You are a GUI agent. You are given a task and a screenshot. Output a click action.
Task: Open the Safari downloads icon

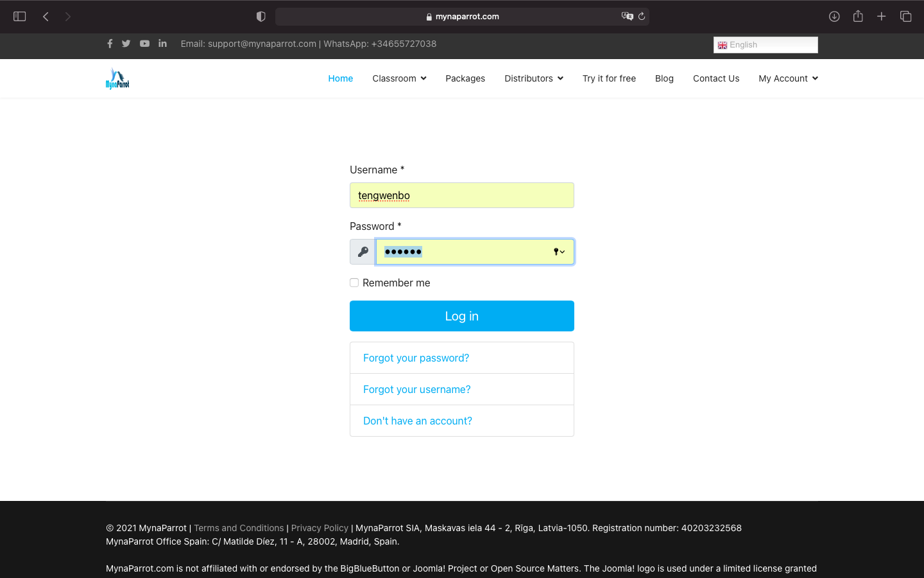point(834,17)
